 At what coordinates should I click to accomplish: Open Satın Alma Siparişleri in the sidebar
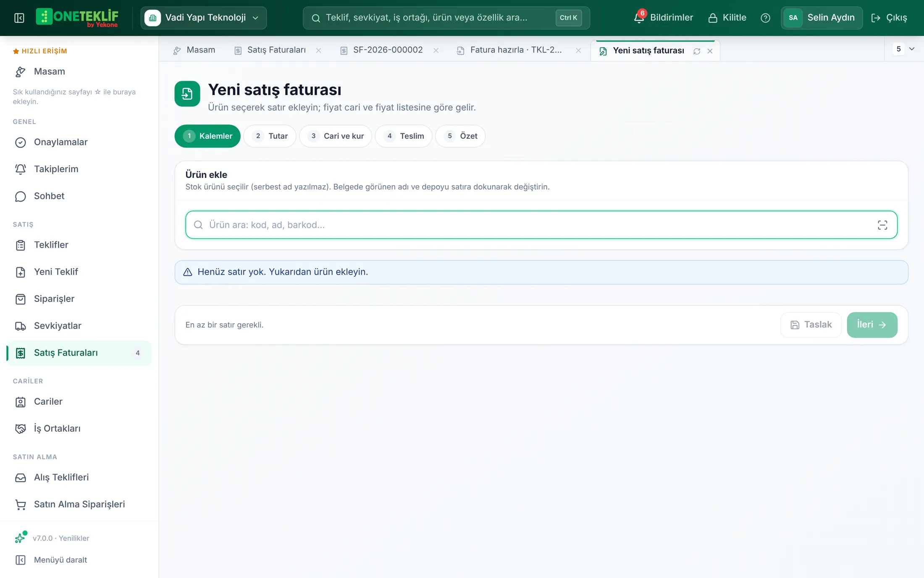(79, 504)
